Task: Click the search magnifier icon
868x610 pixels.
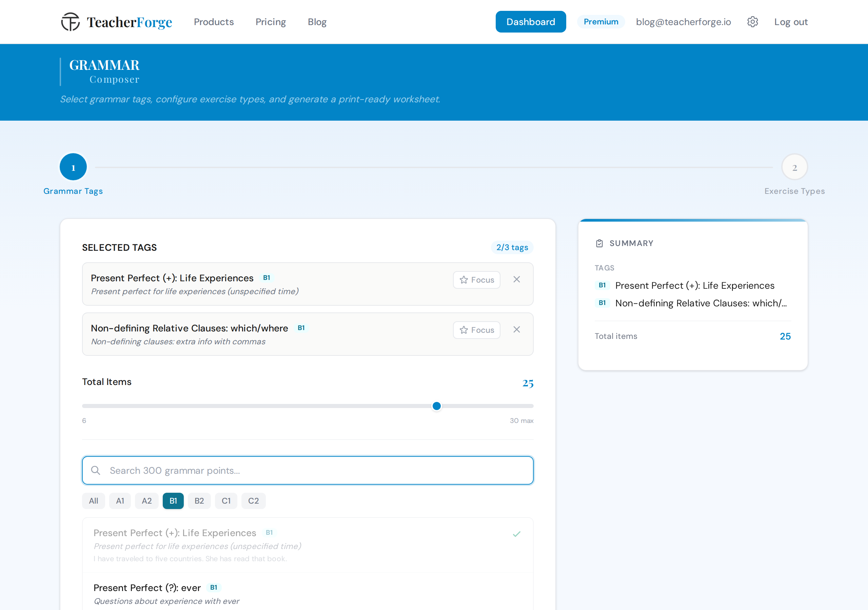Action: point(96,470)
